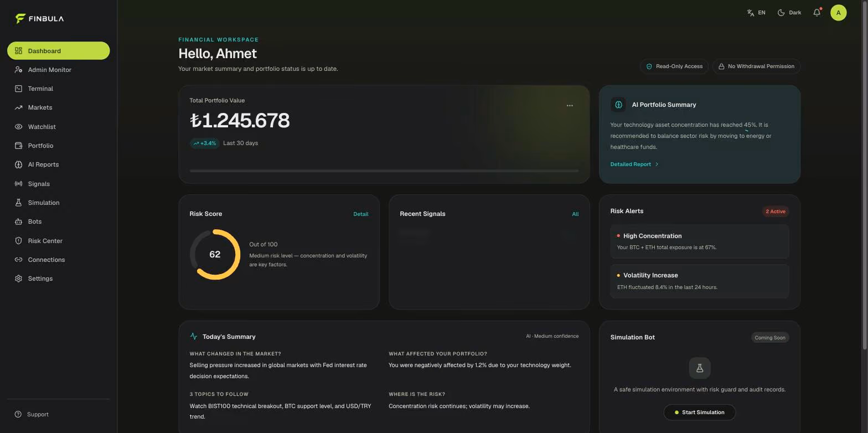Click the Terminal icon in sidebar
Image resolution: width=868 pixels, height=433 pixels.
click(x=18, y=89)
